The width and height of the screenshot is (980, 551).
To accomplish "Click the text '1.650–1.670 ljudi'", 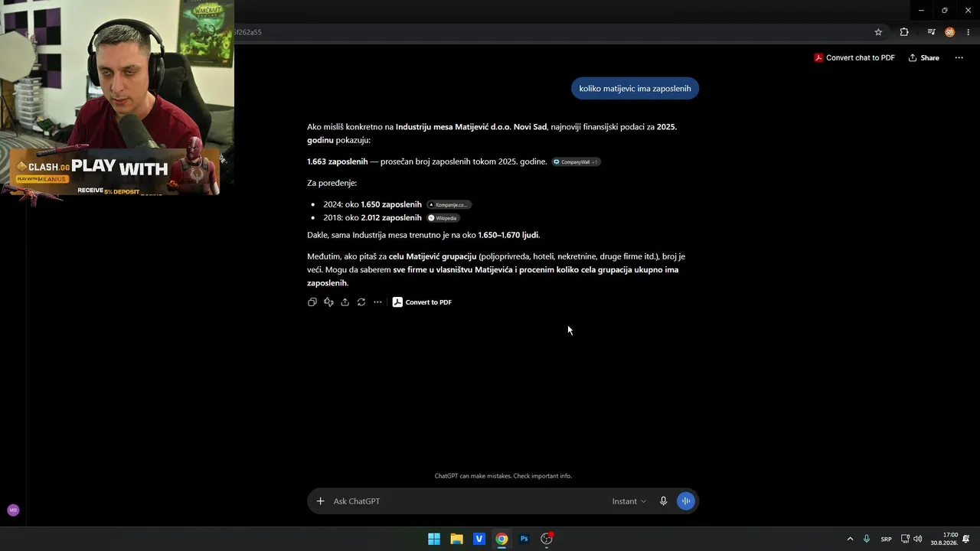I will [x=508, y=235].
